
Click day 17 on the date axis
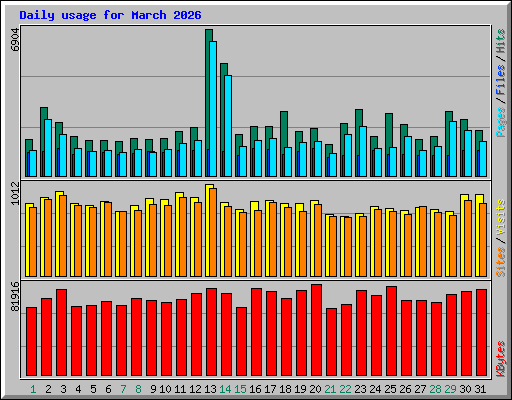click(270, 389)
